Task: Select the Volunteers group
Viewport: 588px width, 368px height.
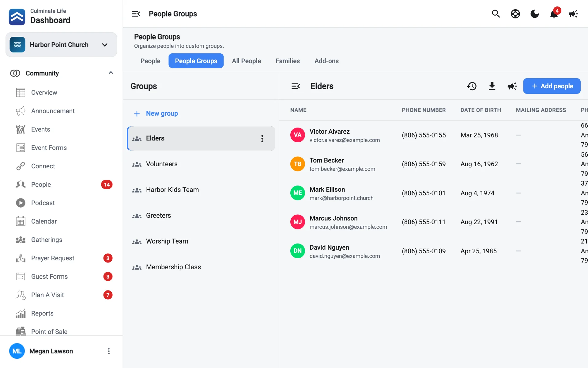Action: (201, 164)
